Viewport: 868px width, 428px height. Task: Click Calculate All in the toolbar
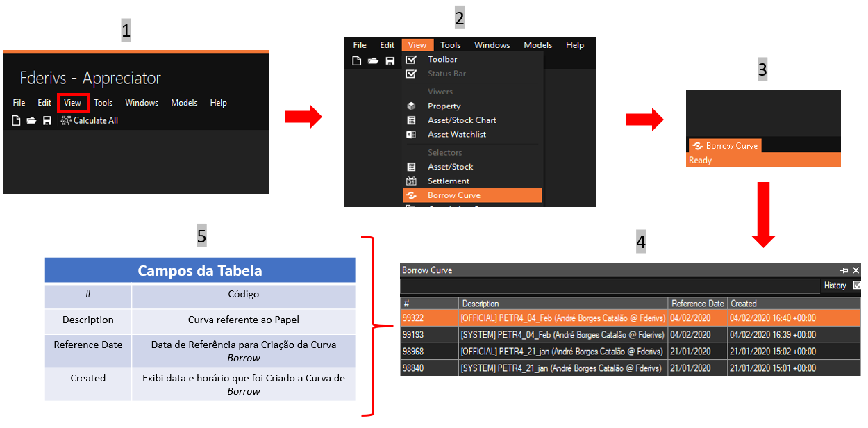(x=90, y=120)
